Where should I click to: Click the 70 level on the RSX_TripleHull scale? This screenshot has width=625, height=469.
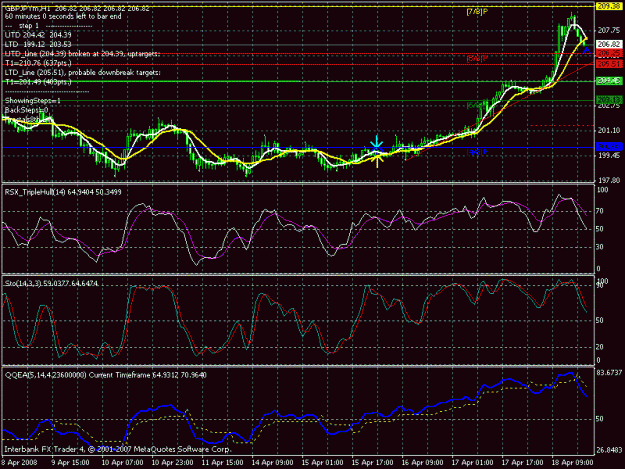[600, 211]
